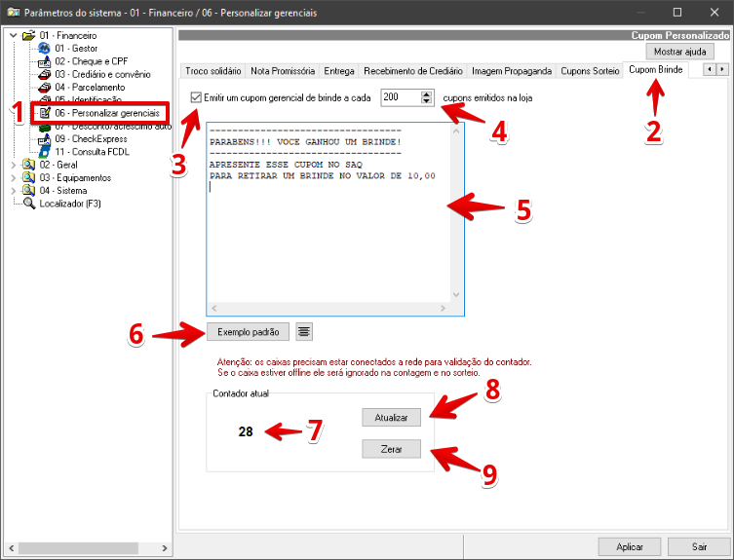This screenshot has width=734, height=560.
Task: Click the window title bar app icon
Action: click(13, 12)
